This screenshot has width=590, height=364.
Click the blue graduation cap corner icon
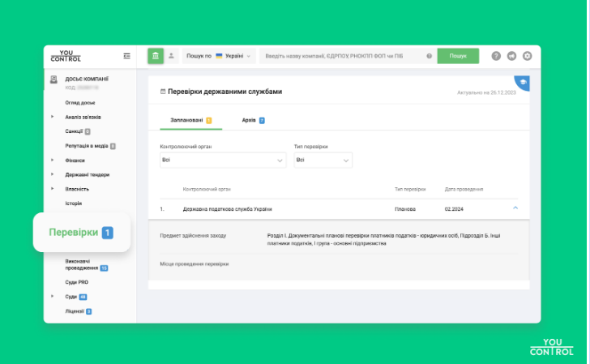pyautogui.click(x=524, y=82)
